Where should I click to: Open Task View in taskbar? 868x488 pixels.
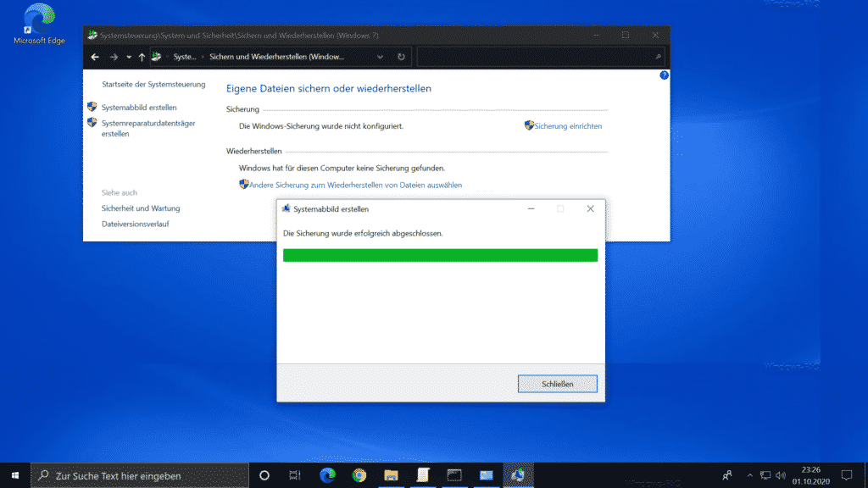click(294, 476)
